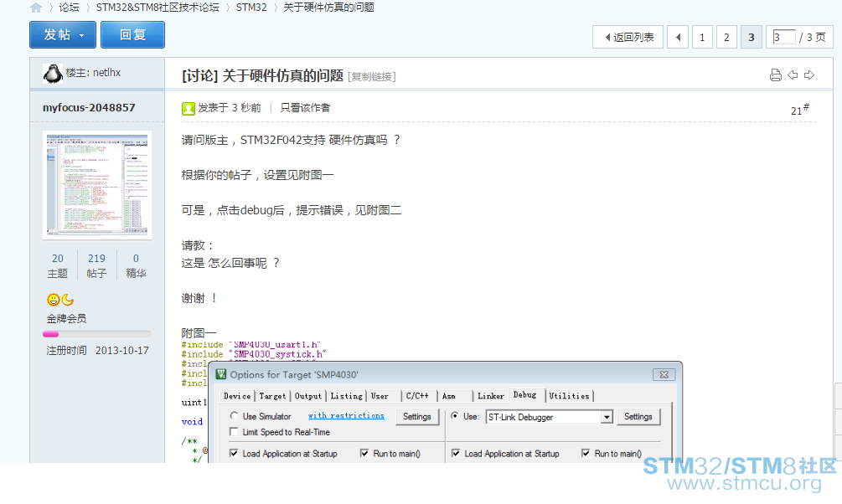Switch to Device tab in Options dialog

[x=237, y=396]
